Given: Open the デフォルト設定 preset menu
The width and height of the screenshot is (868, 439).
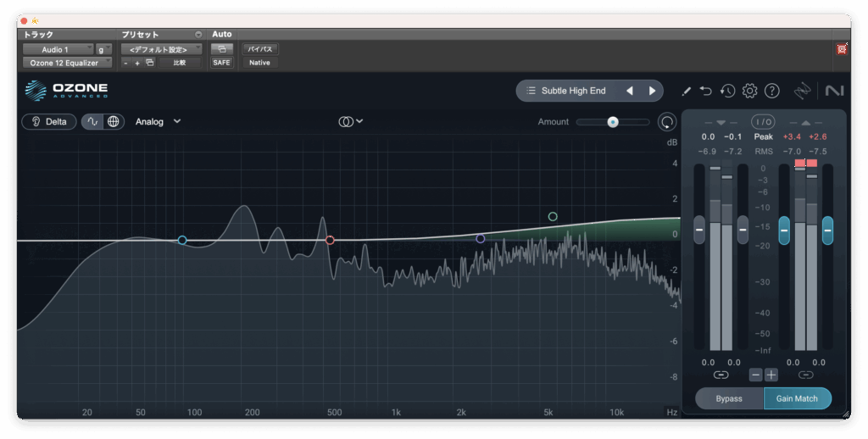Looking at the screenshot, I should click(x=161, y=50).
